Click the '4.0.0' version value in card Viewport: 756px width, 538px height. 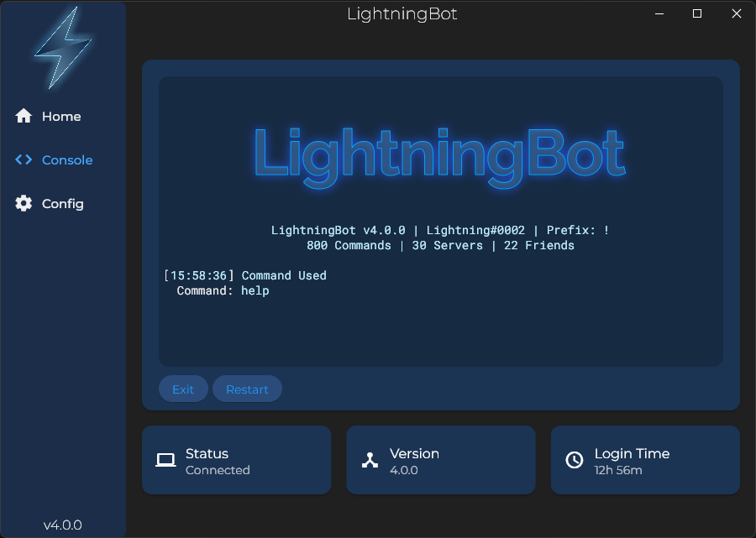point(404,470)
